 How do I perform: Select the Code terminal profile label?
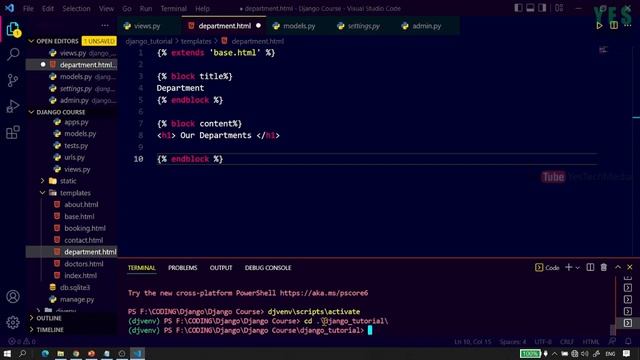pos(547,268)
